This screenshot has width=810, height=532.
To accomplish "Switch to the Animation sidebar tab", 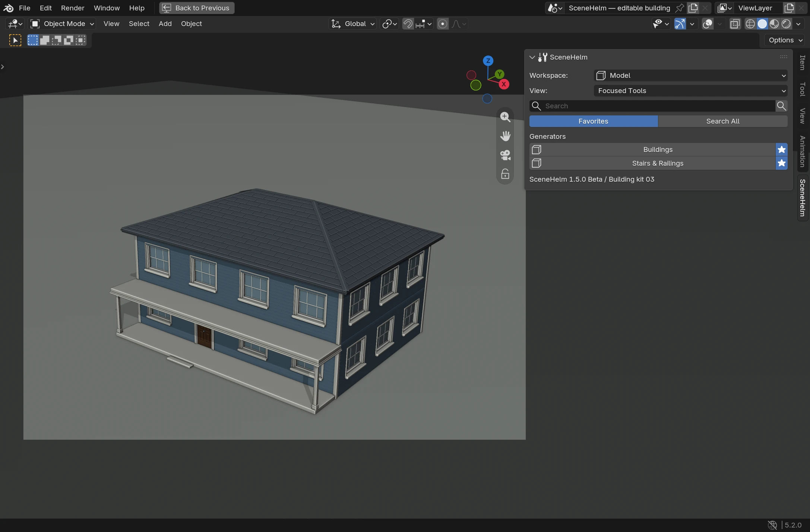I will coord(802,152).
